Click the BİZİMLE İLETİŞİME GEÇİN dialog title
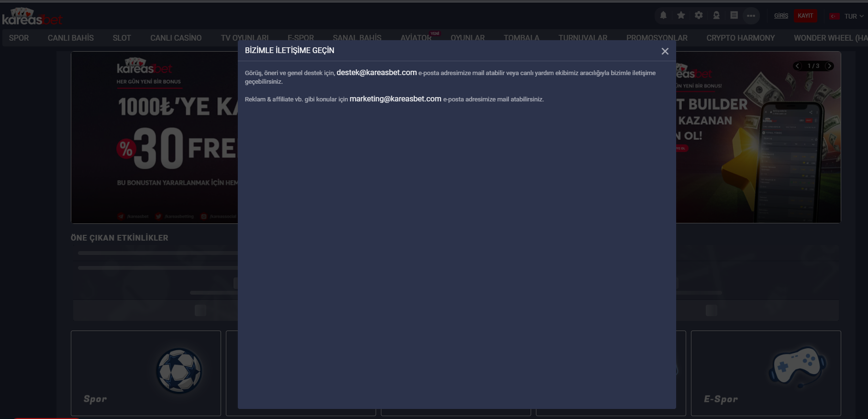The width and height of the screenshot is (868, 419). pyautogui.click(x=289, y=50)
